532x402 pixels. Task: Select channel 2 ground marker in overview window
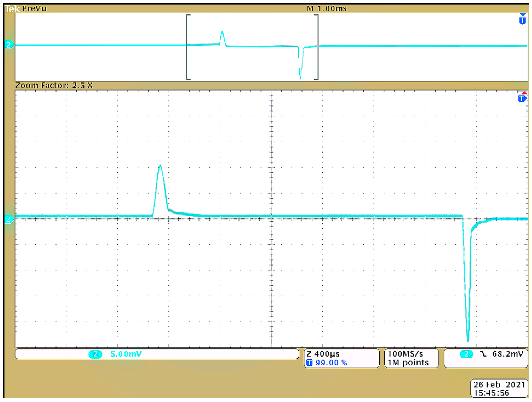pos(9,45)
